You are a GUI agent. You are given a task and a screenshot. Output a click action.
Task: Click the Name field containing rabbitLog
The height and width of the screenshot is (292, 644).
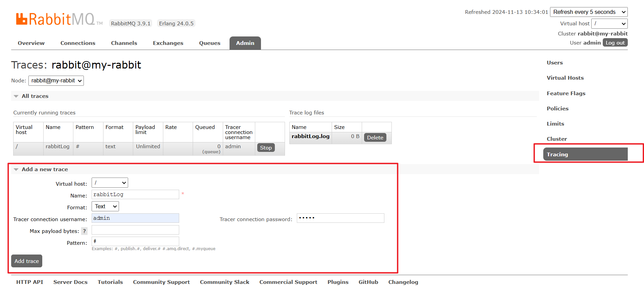point(135,195)
